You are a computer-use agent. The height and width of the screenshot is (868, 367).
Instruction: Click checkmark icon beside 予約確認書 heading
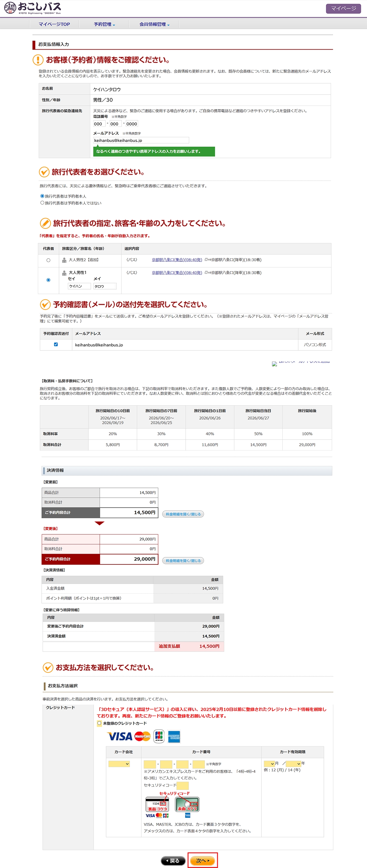(x=45, y=304)
